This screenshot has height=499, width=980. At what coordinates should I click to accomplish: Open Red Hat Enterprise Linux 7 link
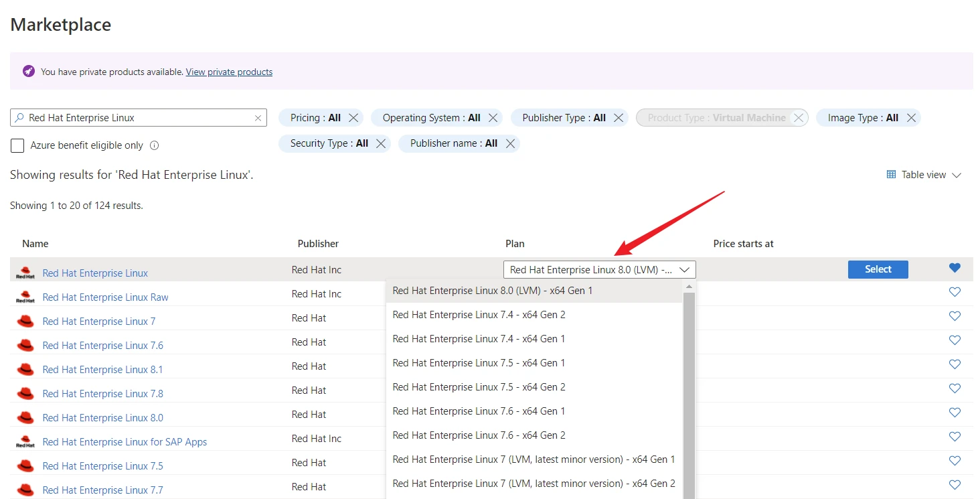click(x=99, y=322)
